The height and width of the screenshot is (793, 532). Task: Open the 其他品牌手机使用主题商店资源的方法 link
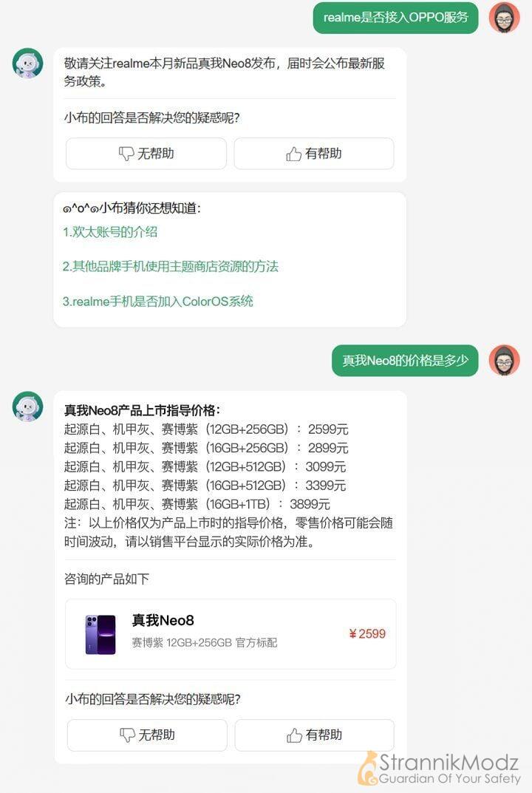pos(171,267)
